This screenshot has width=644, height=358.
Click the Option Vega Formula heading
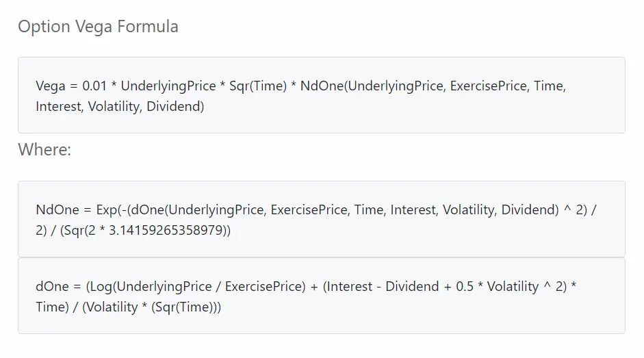click(98, 27)
